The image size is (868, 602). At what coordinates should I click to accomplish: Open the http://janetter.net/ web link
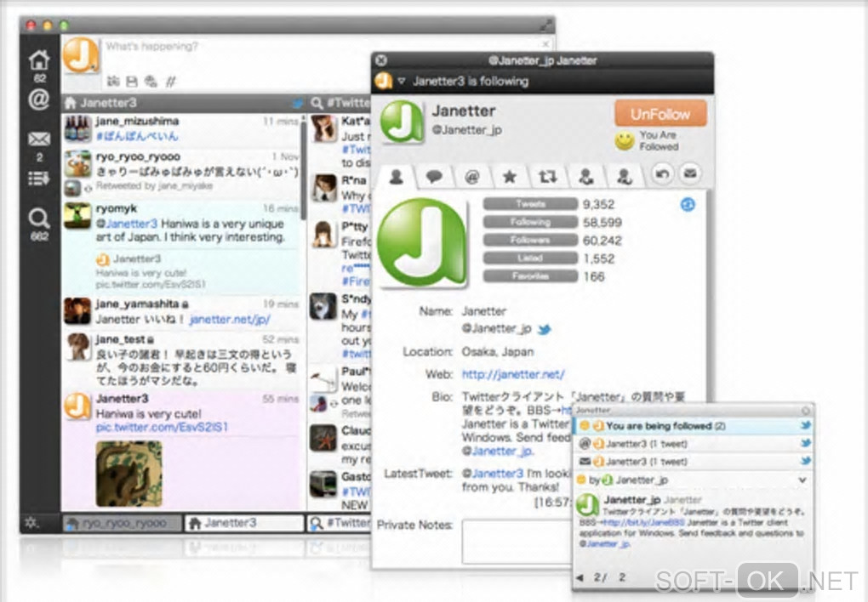(x=513, y=375)
